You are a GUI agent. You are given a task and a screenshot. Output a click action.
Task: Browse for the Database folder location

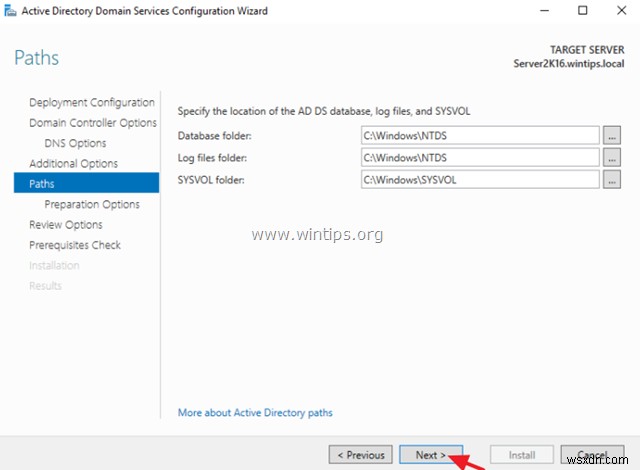click(x=611, y=135)
